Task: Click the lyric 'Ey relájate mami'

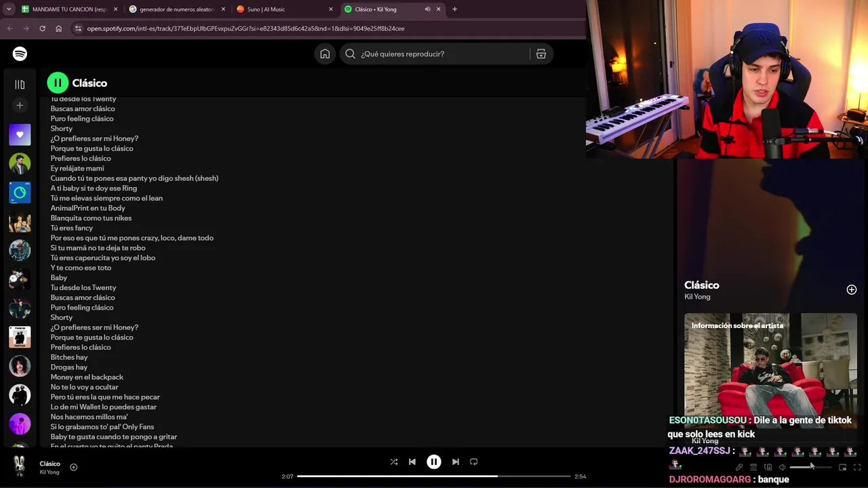Action: pyautogui.click(x=77, y=168)
